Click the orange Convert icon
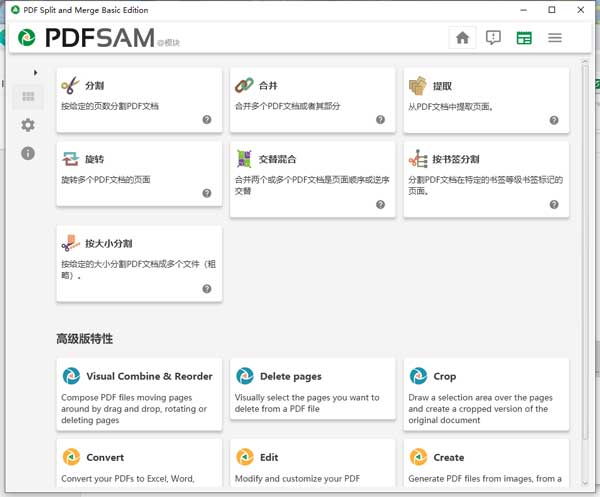Viewport: 600px width, 497px height. click(x=71, y=457)
